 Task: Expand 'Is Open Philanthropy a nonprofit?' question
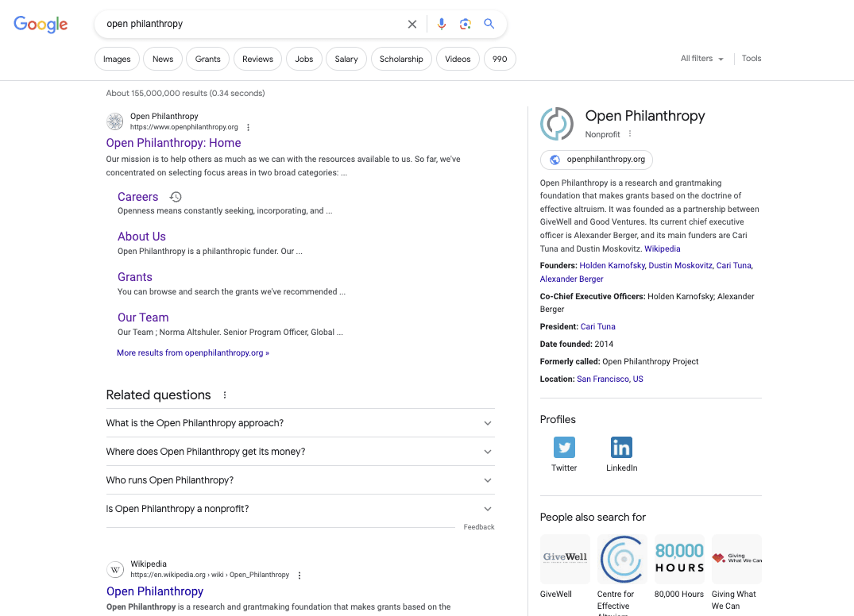point(300,509)
